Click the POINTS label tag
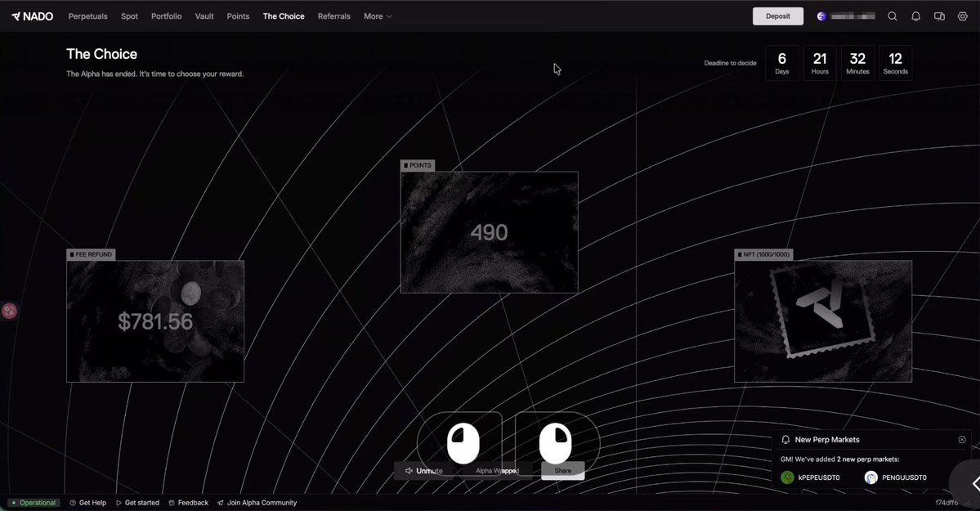 [418, 165]
